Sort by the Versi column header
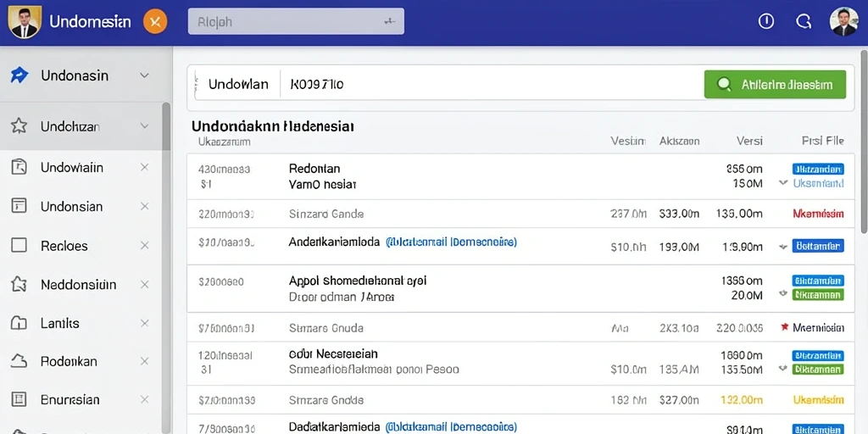This screenshot has height=434, width=868. click(749, 142)
